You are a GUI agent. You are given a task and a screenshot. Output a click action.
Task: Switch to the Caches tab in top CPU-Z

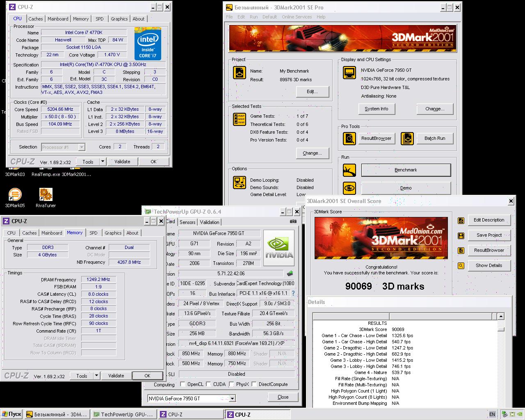tap(36, 19)
